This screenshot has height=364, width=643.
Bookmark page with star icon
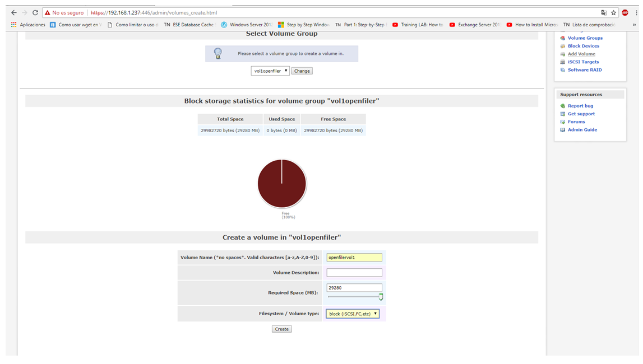pos(613,13)
